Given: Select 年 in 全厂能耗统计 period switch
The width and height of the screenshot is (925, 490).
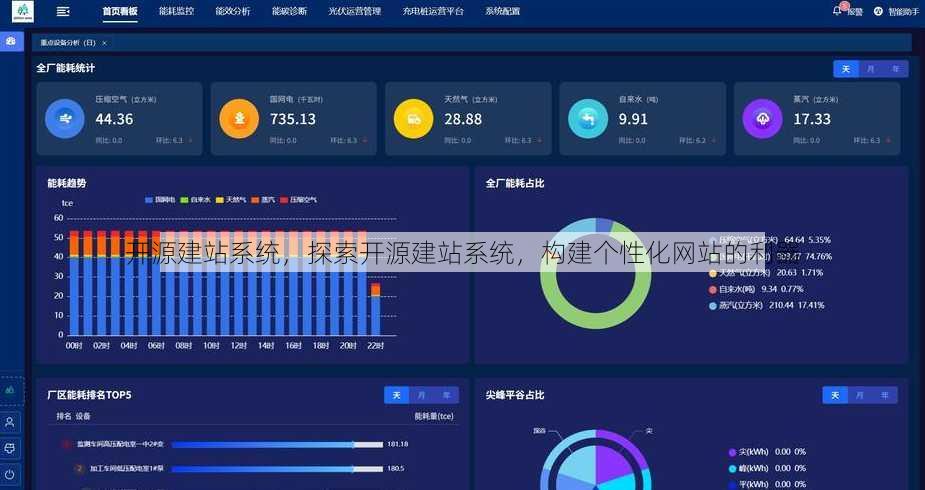Looking at the screenshot, I should [896, 69].
